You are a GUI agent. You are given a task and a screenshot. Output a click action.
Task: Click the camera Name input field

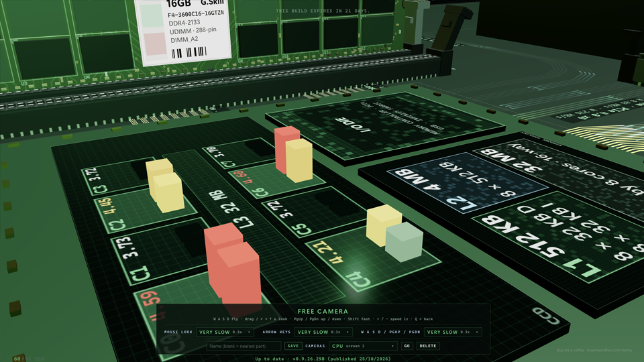[x=244, y=346]
